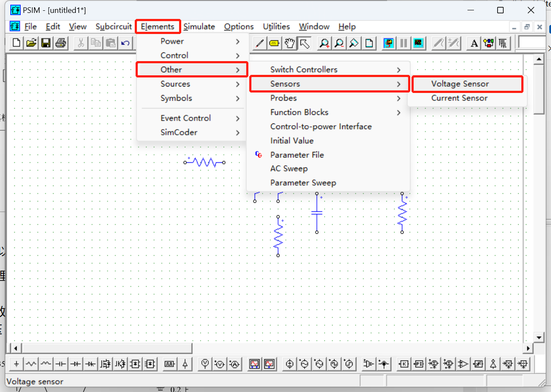Screen dimensions: 551x392
Task: Click the New file toolbar icon
Action: (x=16, y=43)
